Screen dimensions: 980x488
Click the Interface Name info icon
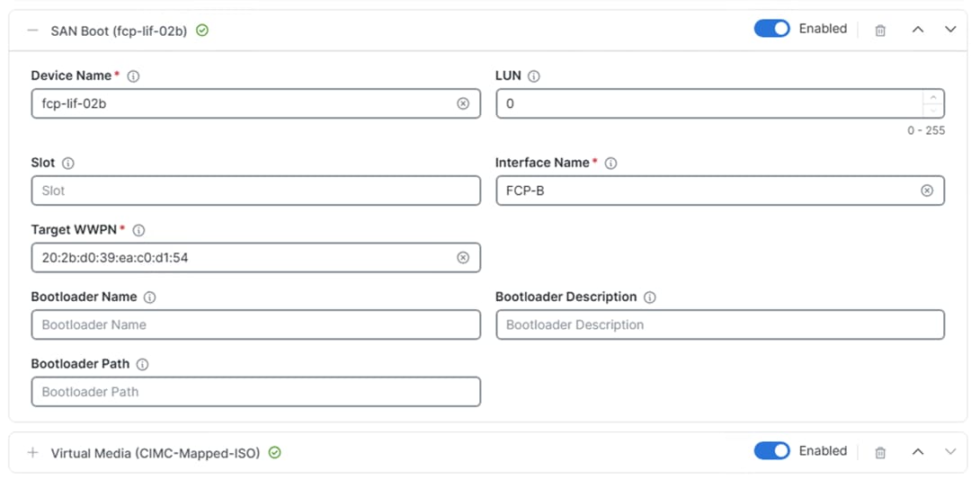coord(611,163)
